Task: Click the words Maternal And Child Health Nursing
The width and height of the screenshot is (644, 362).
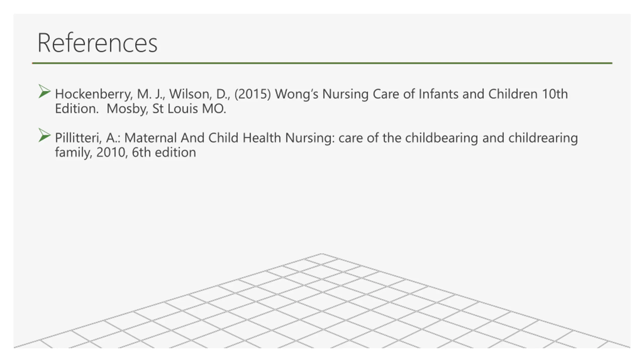Action: [230, 138]
